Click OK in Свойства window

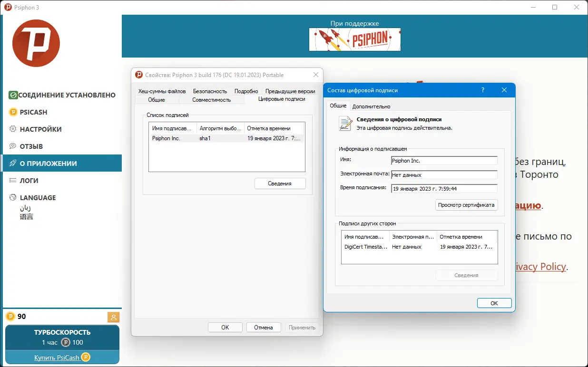[225, 327]
